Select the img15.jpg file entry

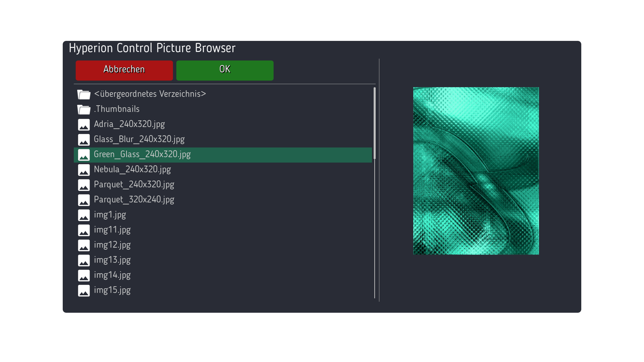point(112,290)
